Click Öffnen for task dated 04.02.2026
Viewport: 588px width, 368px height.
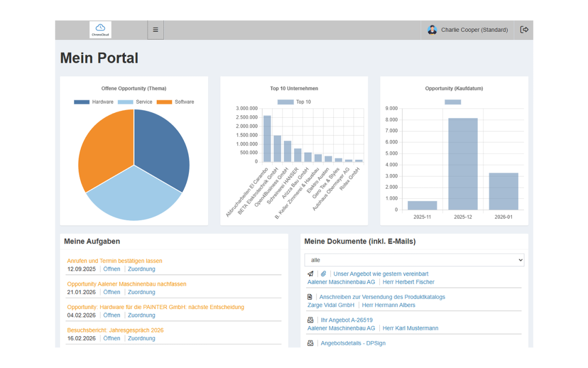pos(112,315)
